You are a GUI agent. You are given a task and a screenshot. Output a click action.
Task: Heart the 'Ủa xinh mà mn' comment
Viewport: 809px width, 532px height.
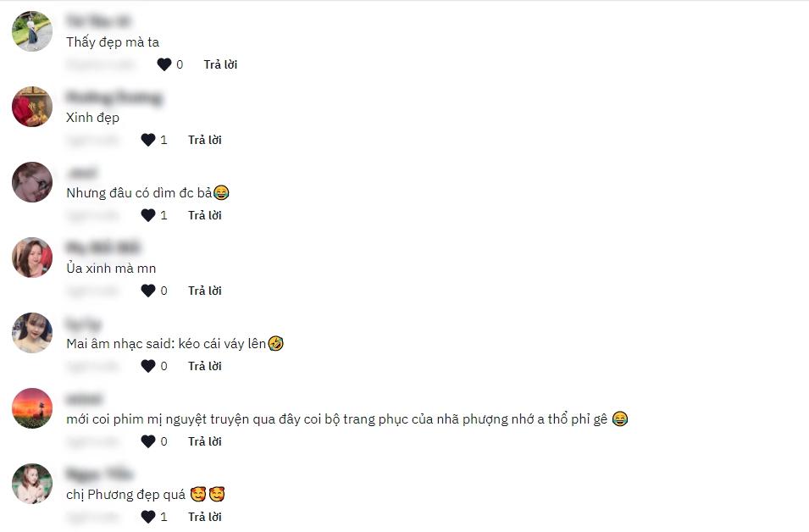tap(148, 291)
